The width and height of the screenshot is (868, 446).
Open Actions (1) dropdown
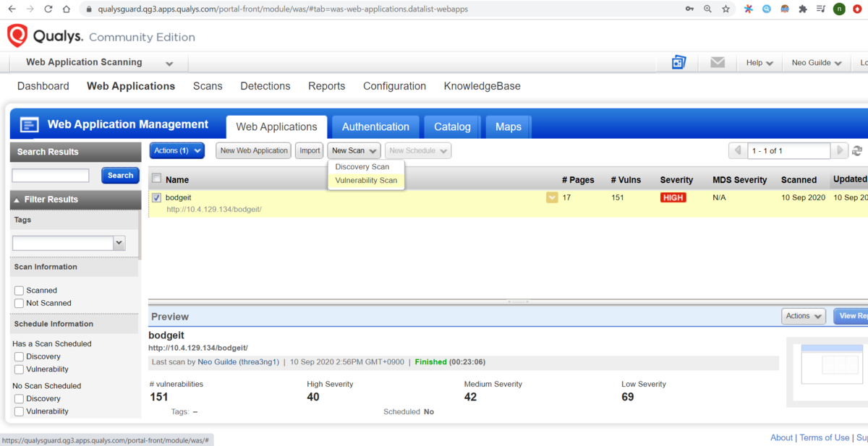(x=177, y=150)
